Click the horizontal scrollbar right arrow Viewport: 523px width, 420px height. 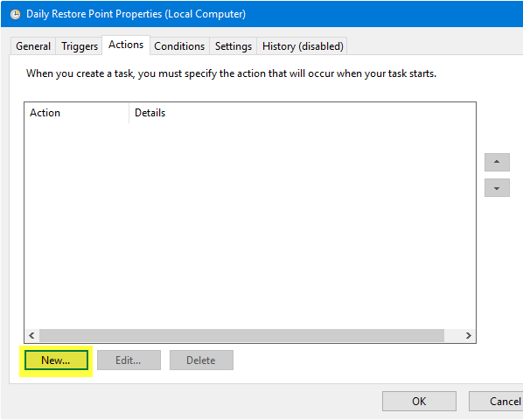468,335
